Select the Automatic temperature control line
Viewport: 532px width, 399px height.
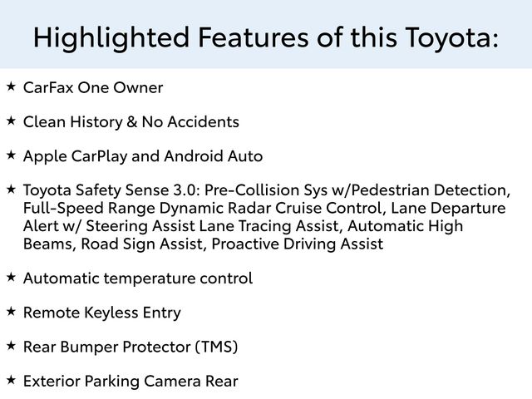point(138,278)
